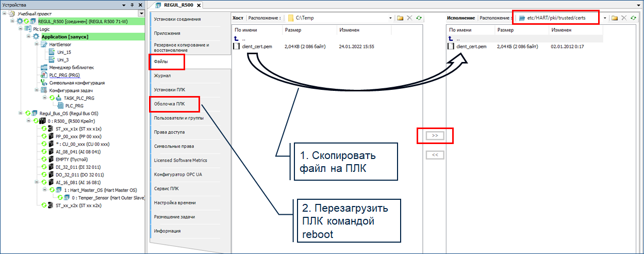Create new folder in Исполнение pane
Image resolution: width=644 pixels, height=254 pixels.
pyautogui.click(x=615, y=18)
